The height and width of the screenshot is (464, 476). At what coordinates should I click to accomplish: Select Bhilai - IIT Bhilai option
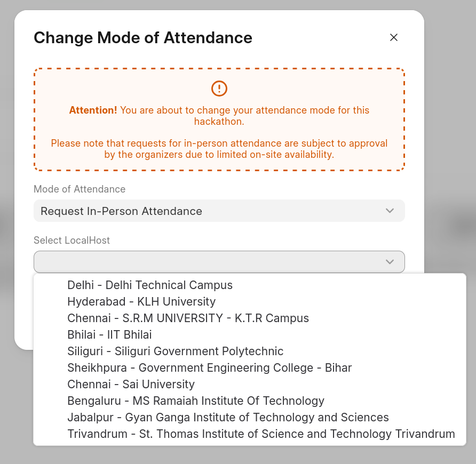click(x=109, y=335)
